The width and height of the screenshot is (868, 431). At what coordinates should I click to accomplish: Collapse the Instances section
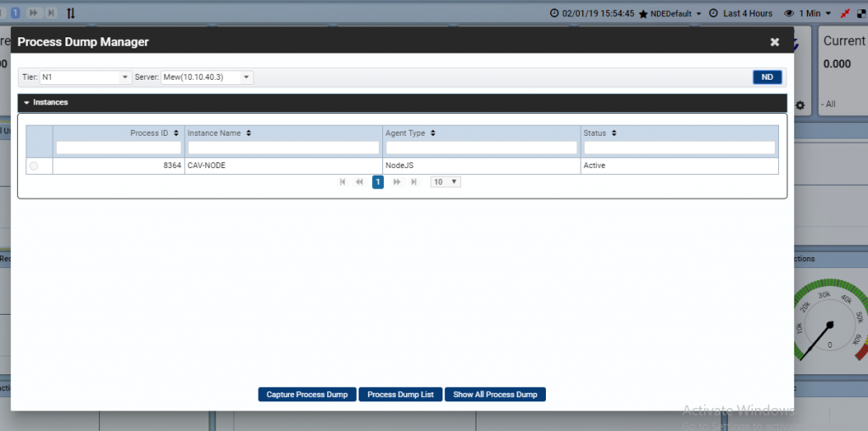(26, 103)
